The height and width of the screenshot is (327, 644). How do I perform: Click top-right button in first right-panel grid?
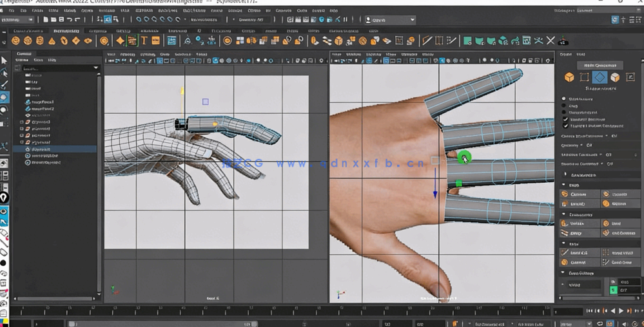click(621, 194)
